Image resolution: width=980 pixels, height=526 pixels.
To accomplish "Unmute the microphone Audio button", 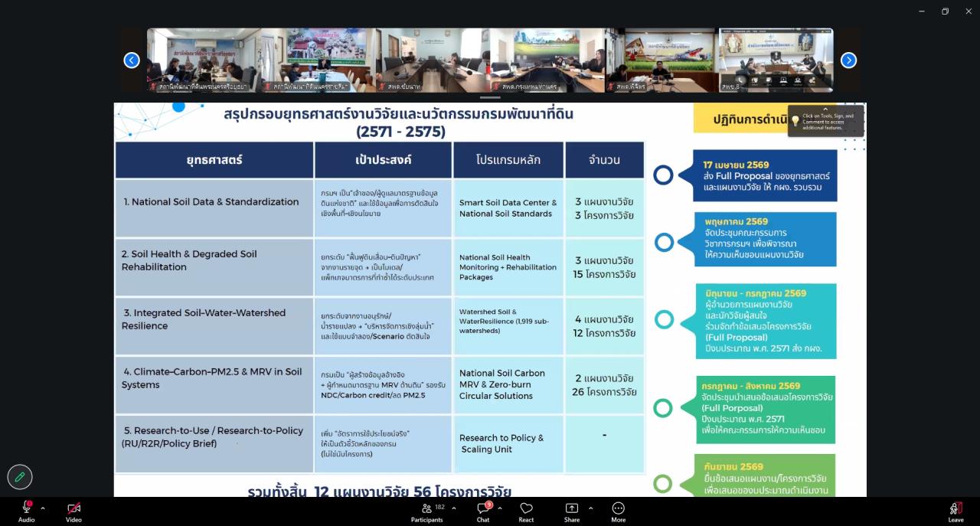I will click(26, 509).
